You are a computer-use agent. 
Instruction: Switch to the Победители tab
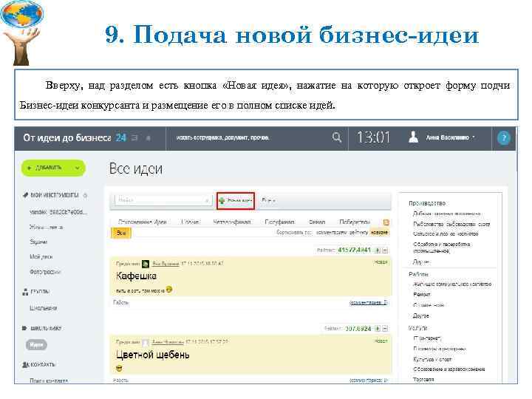tap(355, 222)
